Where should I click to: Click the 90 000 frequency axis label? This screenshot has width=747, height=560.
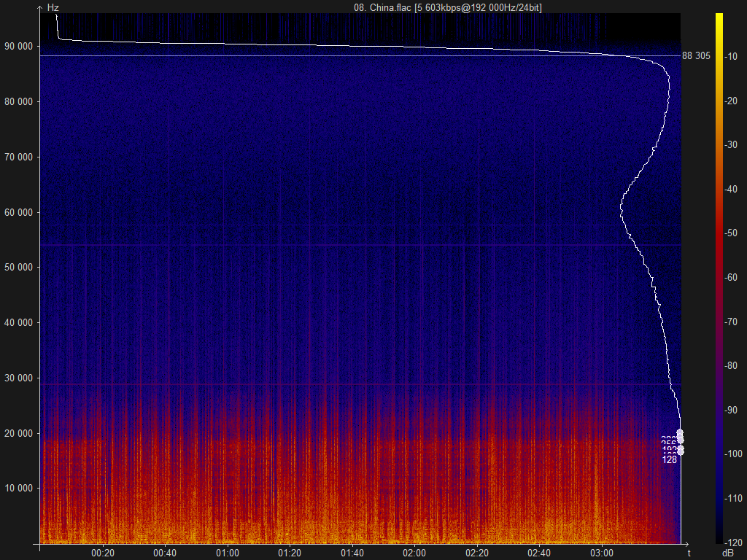coord(19,46)
